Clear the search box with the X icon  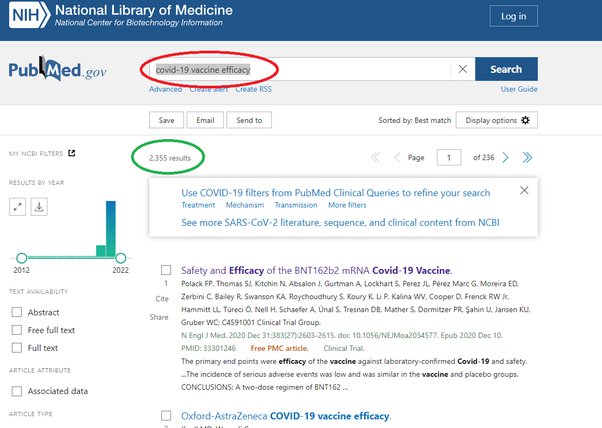tap(463, 69)
